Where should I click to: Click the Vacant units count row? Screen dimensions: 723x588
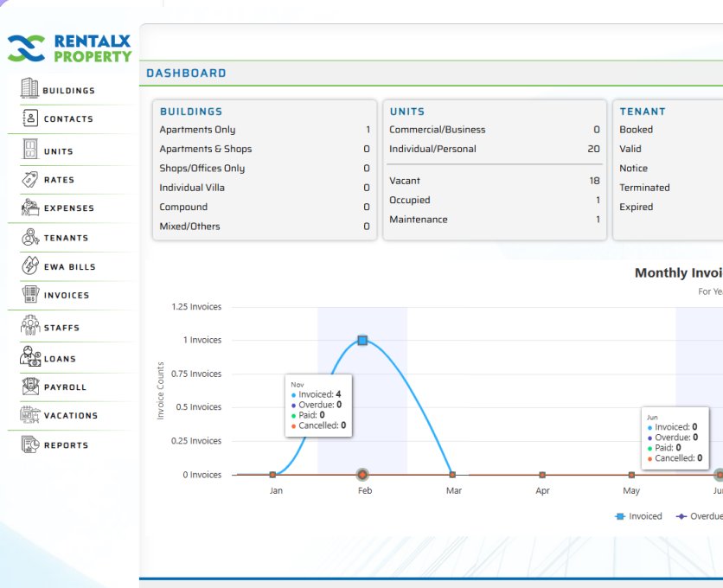[494, 181]
